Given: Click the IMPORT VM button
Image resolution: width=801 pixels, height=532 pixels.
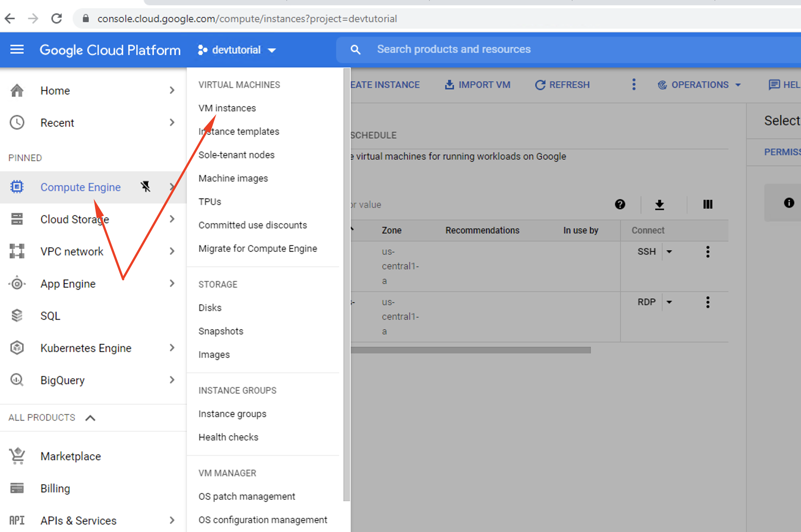Looking at the screenshot, I should (x=477, y=85).
